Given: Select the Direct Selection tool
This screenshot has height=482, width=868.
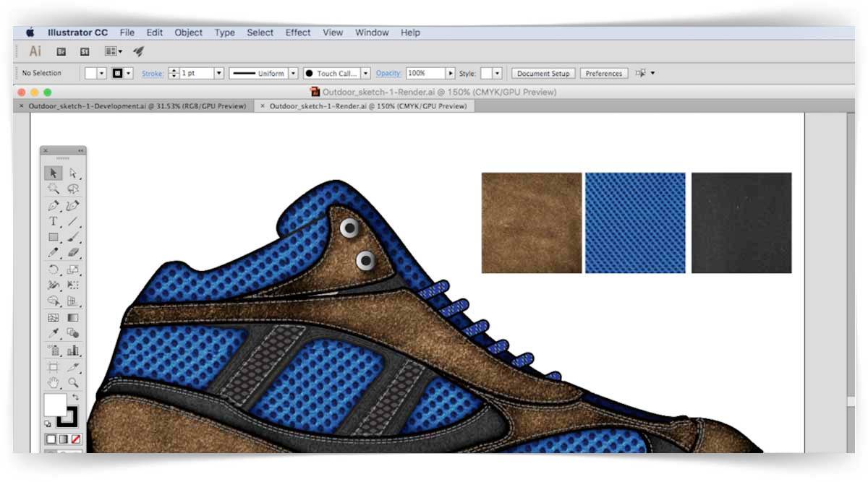Looking at the screenshot, I should tap(73, 173).
